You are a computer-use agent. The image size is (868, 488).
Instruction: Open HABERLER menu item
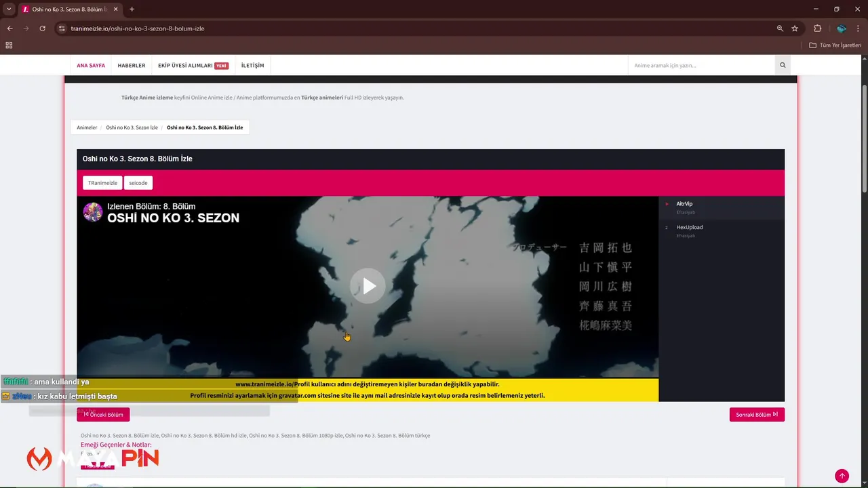tap(132, 66)
